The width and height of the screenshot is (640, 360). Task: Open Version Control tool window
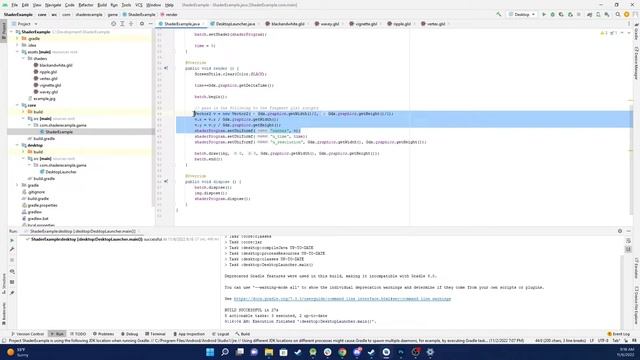point(27,334)
